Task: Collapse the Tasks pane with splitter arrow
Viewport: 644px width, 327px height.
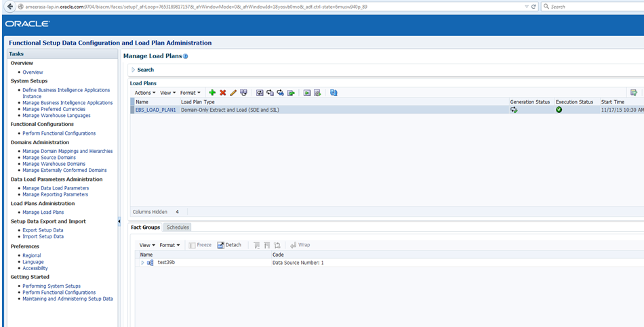Action: click(119, 221)
